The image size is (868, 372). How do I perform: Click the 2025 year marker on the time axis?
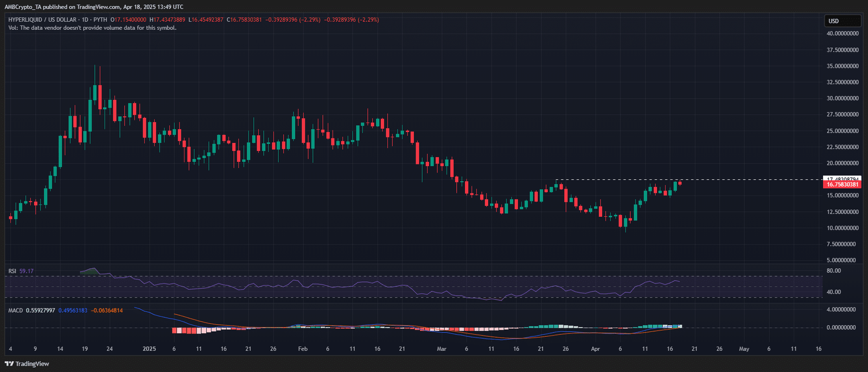(149, 349)
